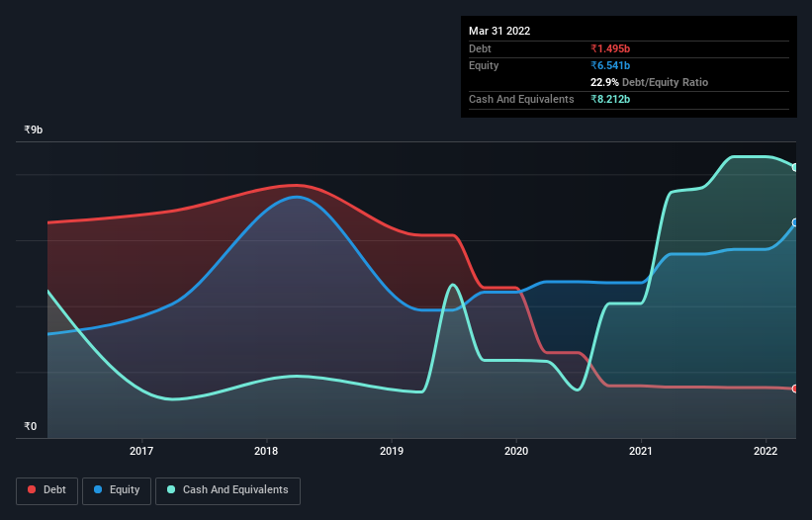Click the 22.9% Debt/Equity Ratio text
The image size is (812, 520).
point(649,82)
